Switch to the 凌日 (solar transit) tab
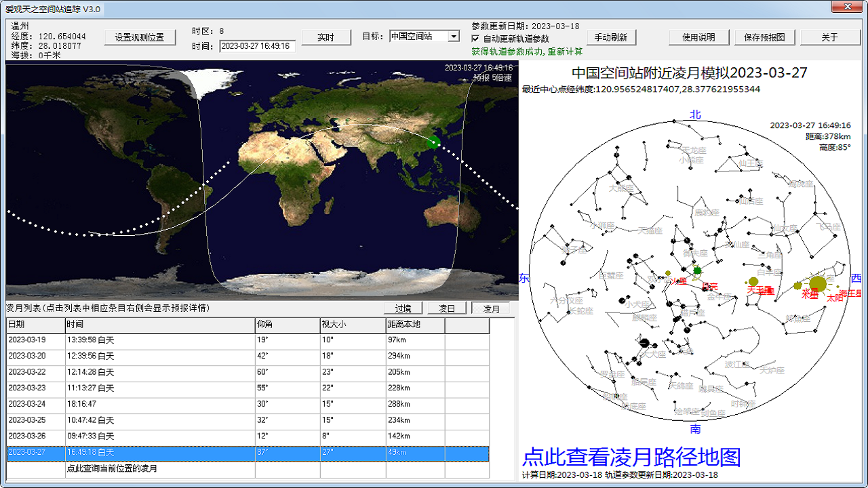Viewport: 868px width, 488px height. coord(447,308)
